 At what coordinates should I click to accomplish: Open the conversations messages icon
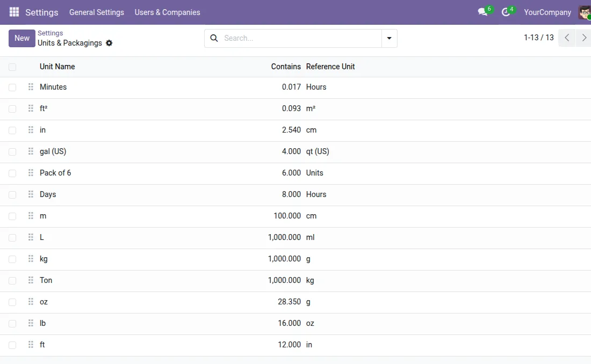tap(482, 12)
